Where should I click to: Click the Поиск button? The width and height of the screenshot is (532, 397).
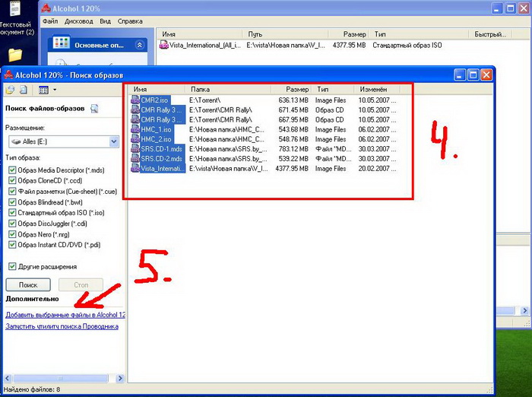[28, 285]
